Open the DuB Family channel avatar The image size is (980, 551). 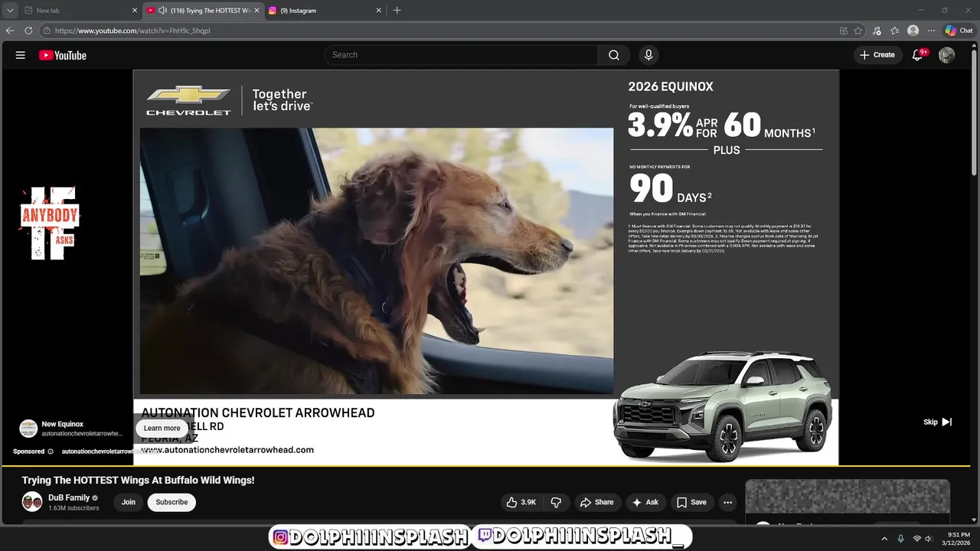coord(32,502)
